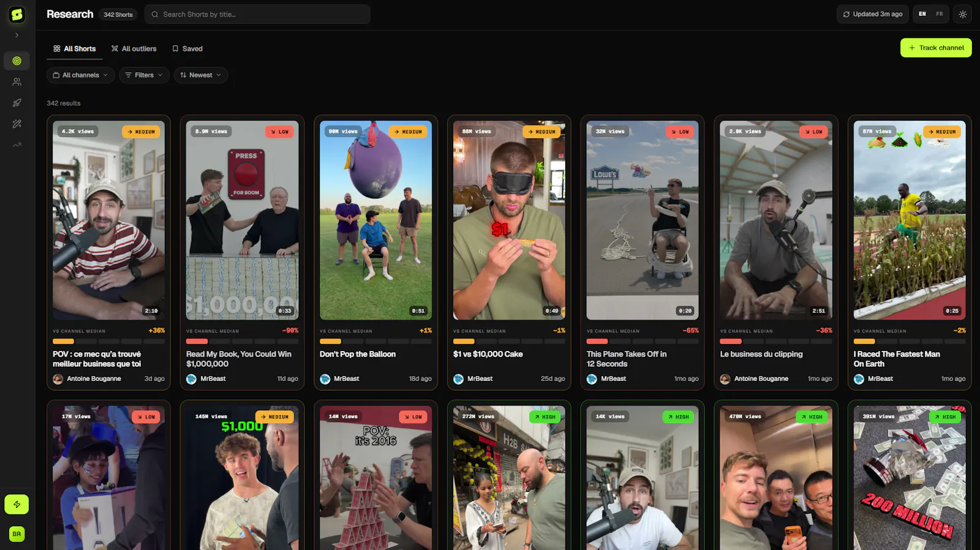Click the HIGH badge on 470M views card
Viewport: 980px width, 550px height.
click(x=812, y=417)
